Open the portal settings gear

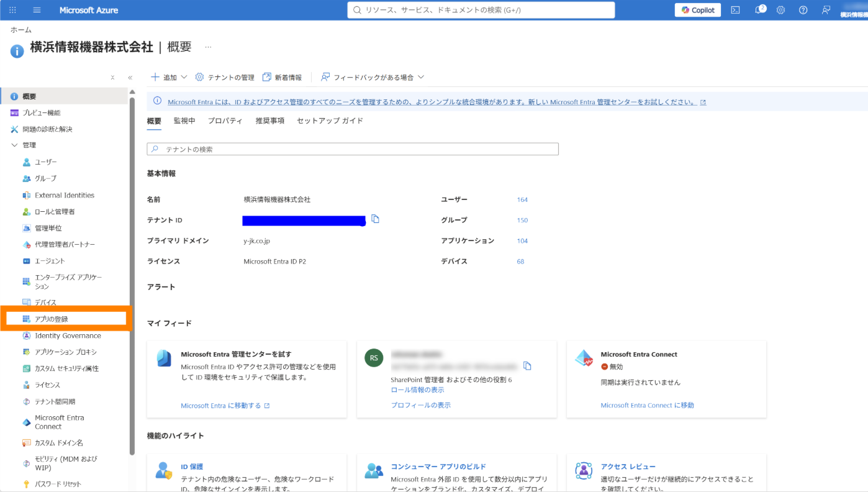(x=780, y=10)
